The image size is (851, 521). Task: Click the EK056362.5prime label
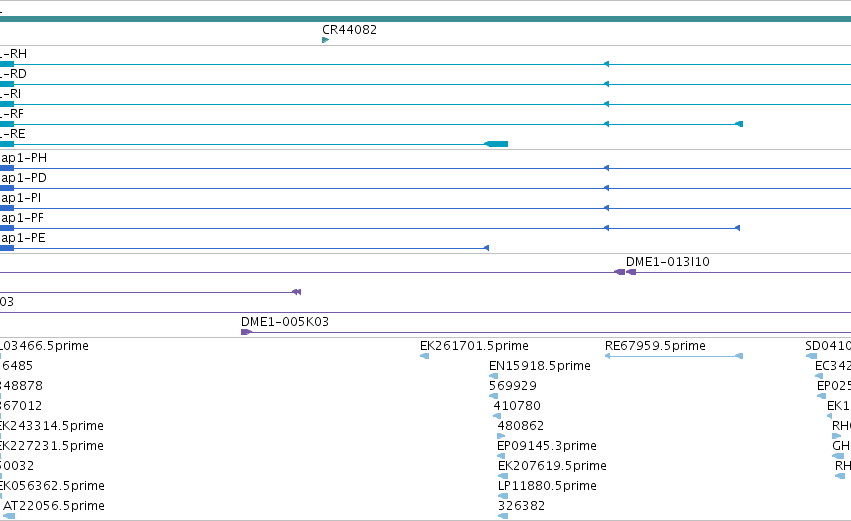pyautogui.click(x=52, y=486)
